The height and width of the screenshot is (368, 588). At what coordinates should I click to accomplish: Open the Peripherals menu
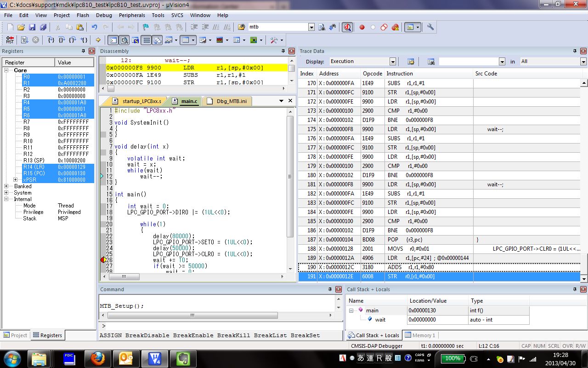(x=132, y=15)
